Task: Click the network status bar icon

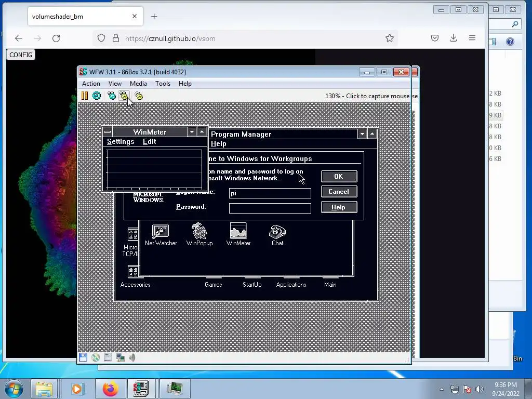Action: [x=120, y=357]
